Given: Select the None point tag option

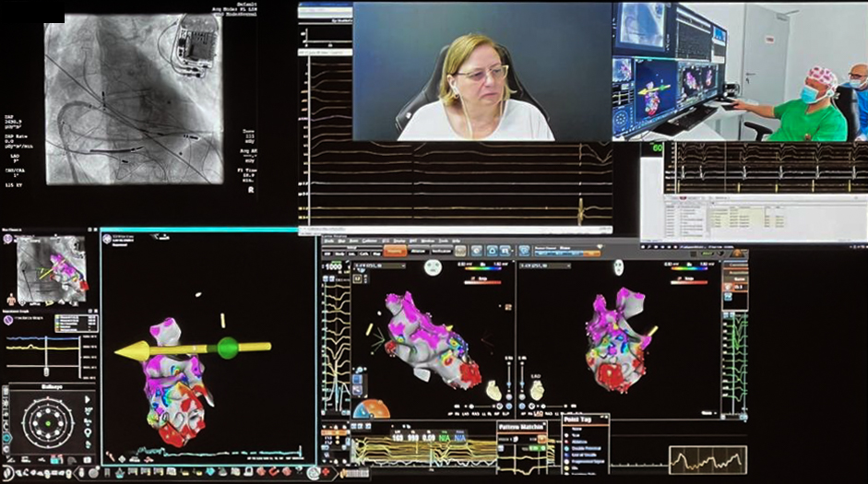Looking at the screenshot, I should (577, 429).
